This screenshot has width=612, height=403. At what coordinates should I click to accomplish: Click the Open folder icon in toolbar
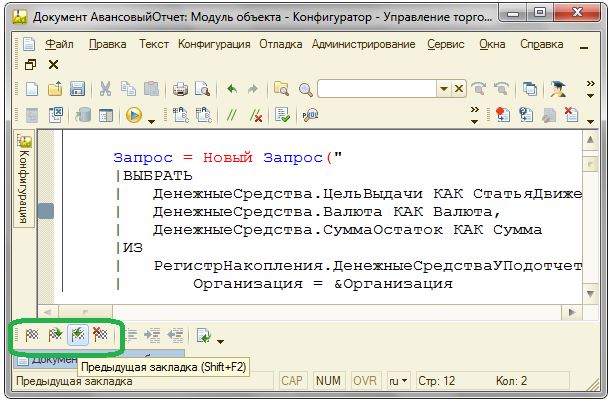pos(54,90)
